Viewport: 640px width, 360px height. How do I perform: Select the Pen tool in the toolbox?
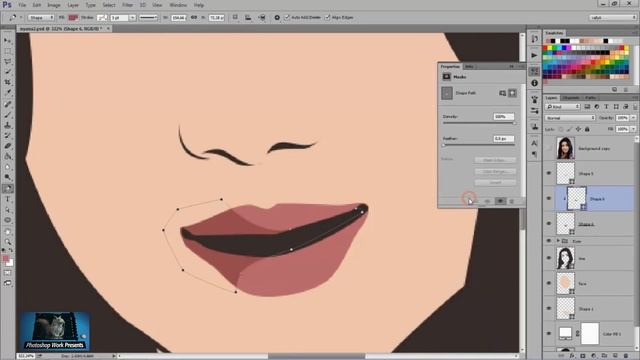click(x=8, y=189)
